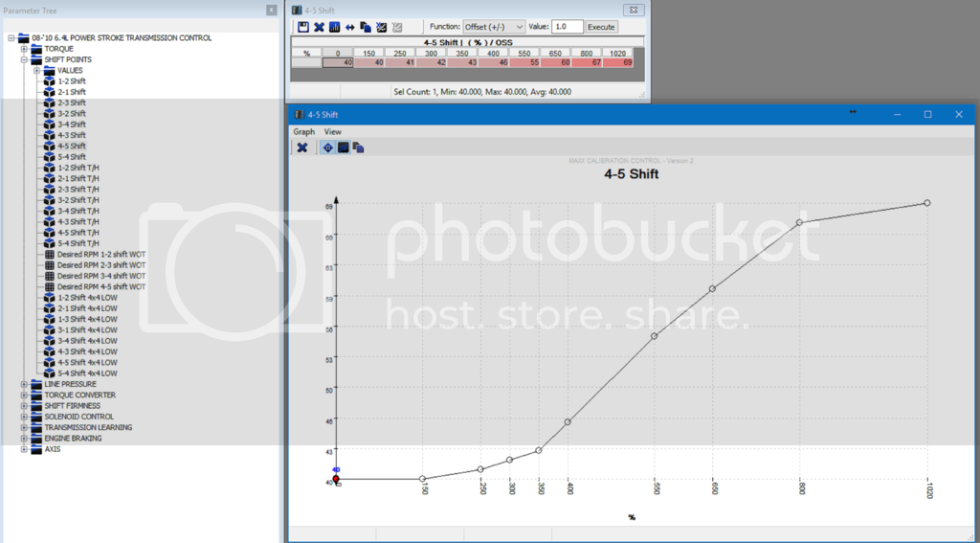Image resolution: width=980 pixels, height=543 pixels.
Task: Click the blue X icon in the graph toolbar
Action: click(302, 147)
